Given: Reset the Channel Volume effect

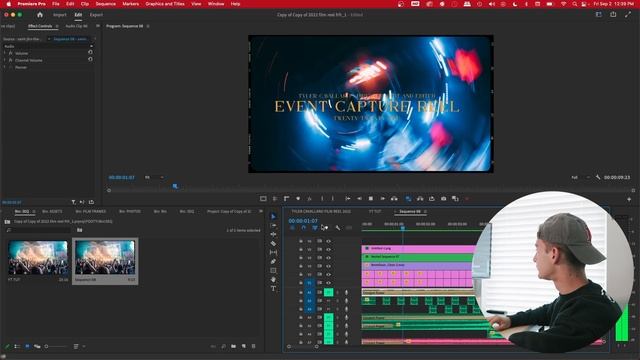Looking at the screenshot, I should tap(90, 59).
